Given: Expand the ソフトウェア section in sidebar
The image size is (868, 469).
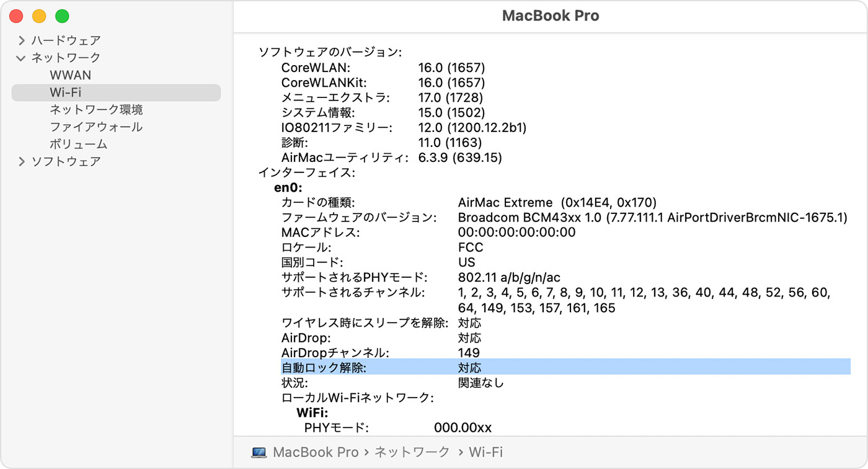Looking at the screenshot, I should pos(22,162).
